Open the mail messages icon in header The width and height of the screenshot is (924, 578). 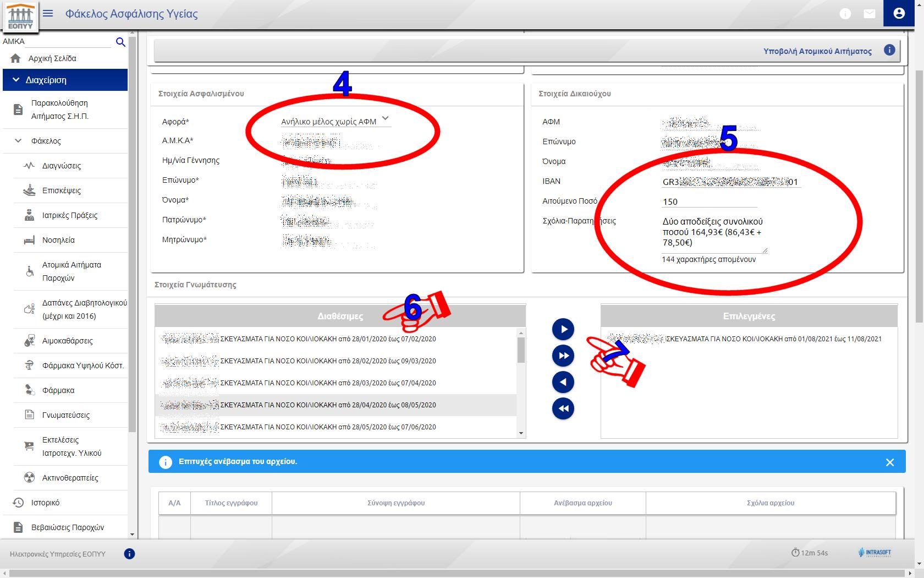pyautogui.click(x=869, y=14)
